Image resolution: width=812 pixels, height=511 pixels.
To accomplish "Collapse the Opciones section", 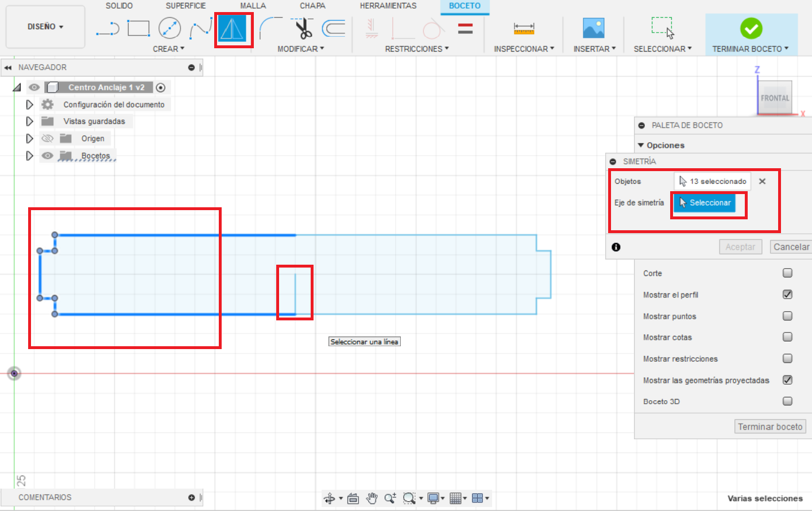I will [641, 145].
